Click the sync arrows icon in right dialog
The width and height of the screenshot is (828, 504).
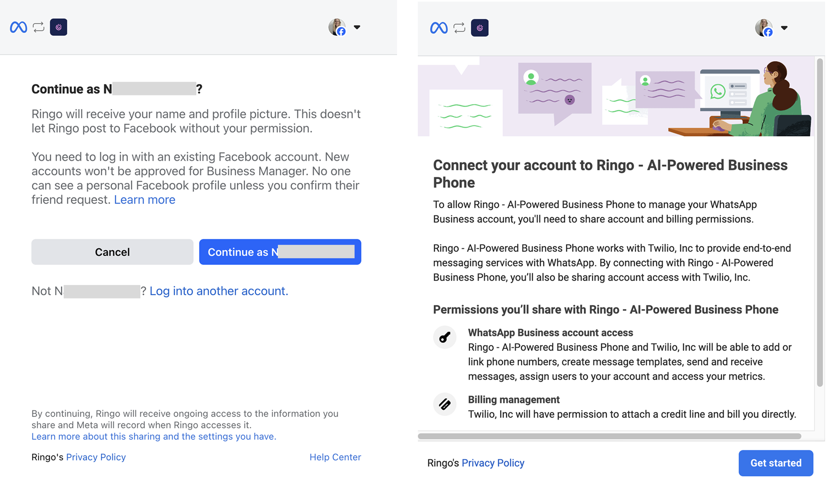[459, 28]
